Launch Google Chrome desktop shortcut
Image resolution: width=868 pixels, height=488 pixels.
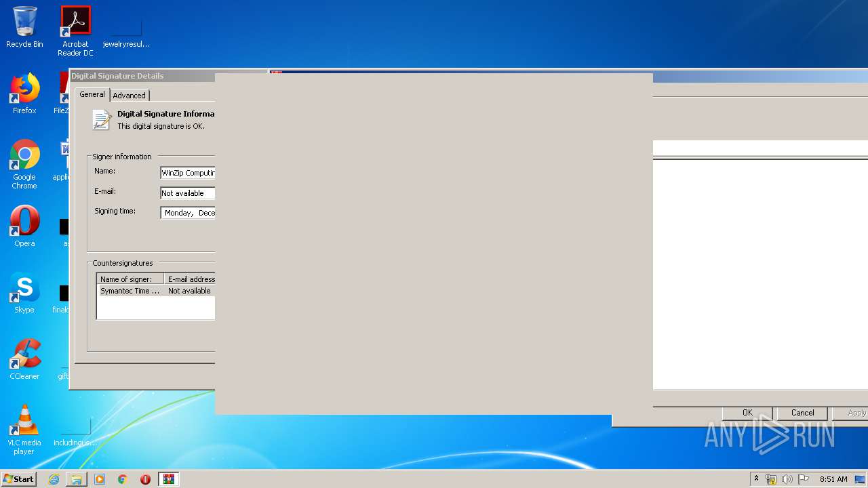pos(24,164)
